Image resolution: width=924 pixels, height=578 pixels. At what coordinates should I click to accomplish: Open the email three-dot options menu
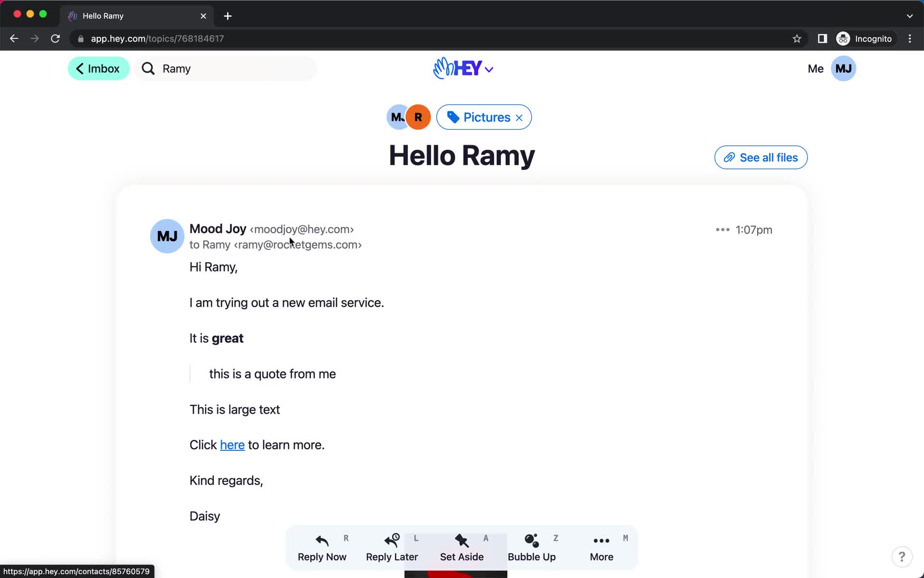click(722, 230)
